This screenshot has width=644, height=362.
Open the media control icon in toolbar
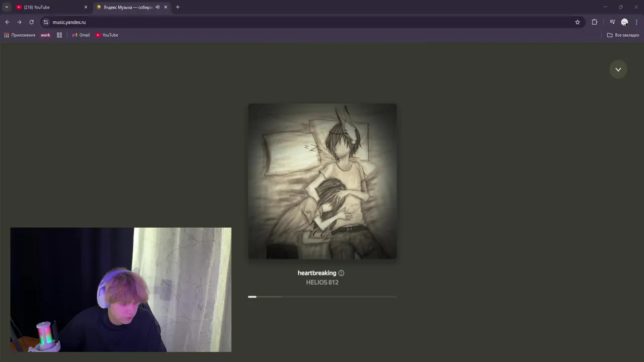pos(612,22)
